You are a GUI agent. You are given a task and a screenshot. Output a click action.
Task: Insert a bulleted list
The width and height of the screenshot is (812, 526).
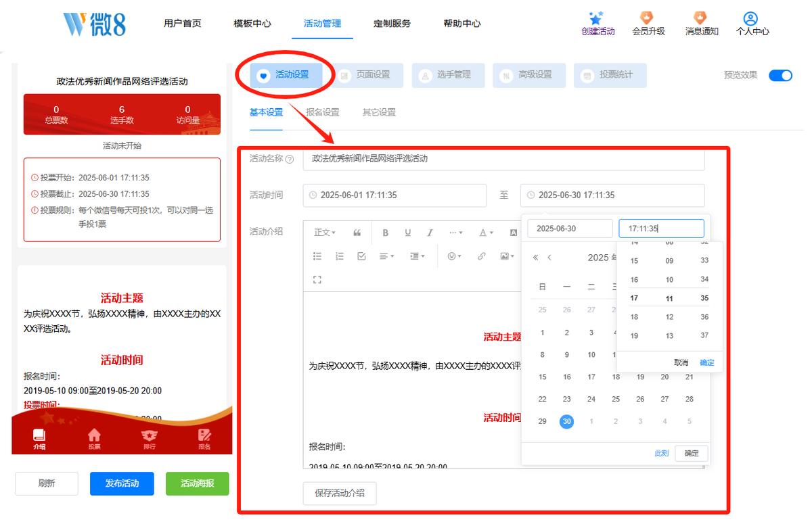[317, 256]
